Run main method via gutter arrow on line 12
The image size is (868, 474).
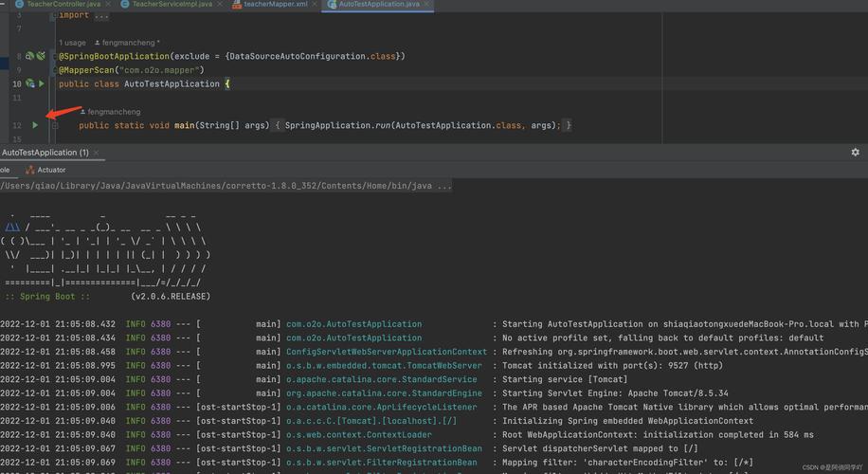click(x=35, y=125)
